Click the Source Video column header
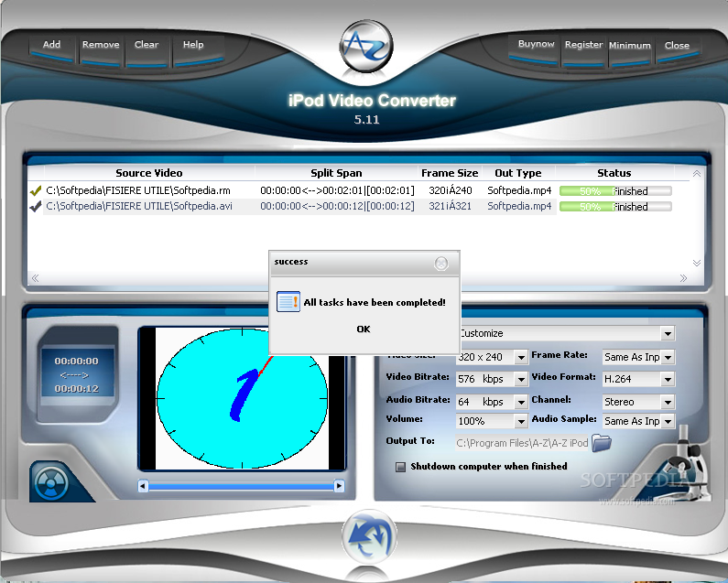The image size is (728, 583). 149,173
